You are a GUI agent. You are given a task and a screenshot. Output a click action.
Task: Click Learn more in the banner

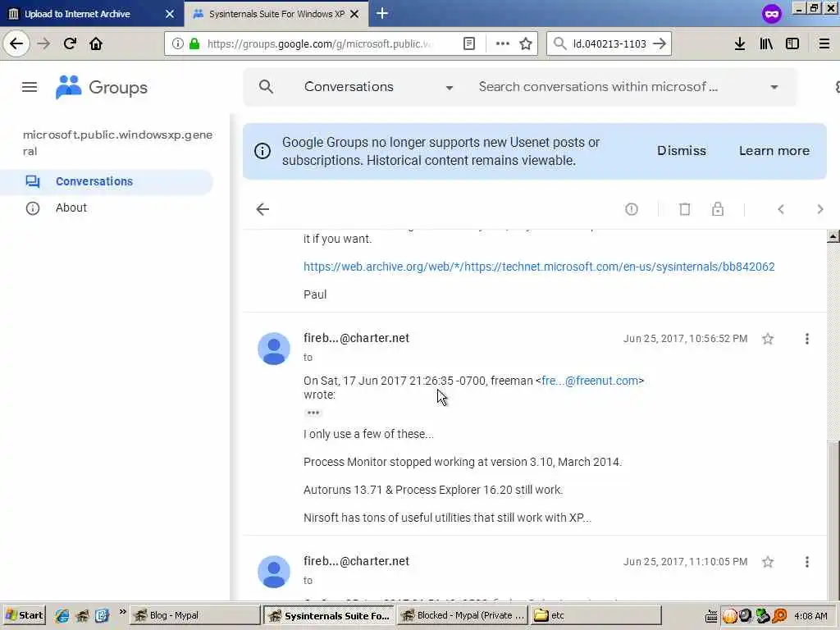coord(774,151)
